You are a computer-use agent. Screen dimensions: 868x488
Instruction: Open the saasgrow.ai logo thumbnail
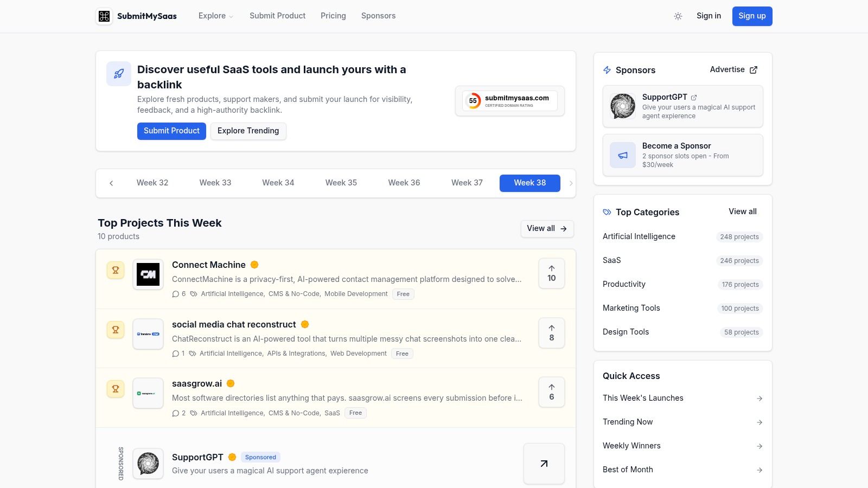(x=148, y=393)
